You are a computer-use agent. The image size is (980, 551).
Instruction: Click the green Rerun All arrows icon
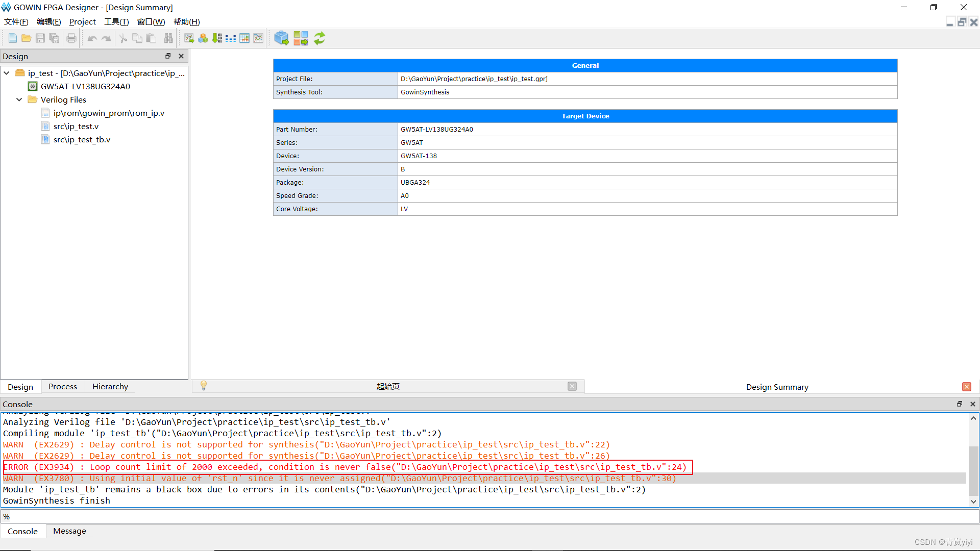coord(320,38)
